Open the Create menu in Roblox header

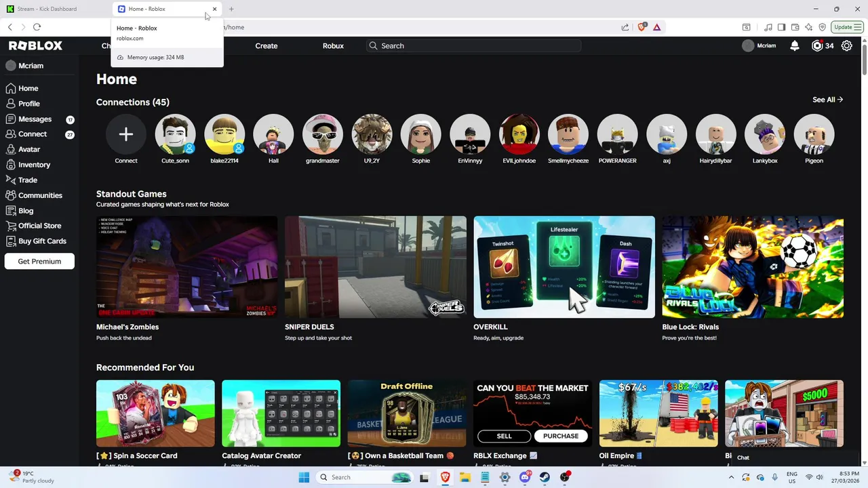click(267, 45)
